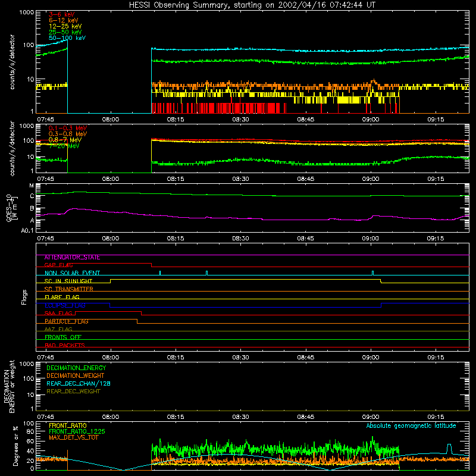Click the SC_TRANSMITTER flag label
Viewport: 476px width, 476px height.
[68, 289]
